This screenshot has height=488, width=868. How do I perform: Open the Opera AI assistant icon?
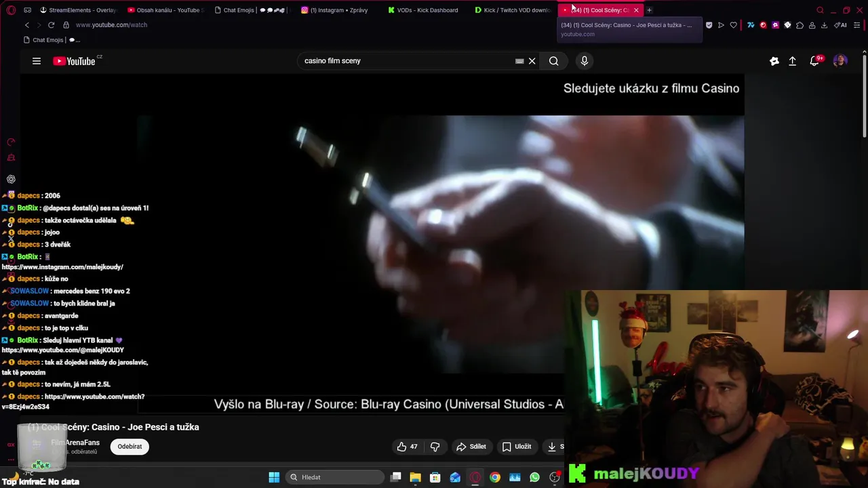tap(840, 25)
